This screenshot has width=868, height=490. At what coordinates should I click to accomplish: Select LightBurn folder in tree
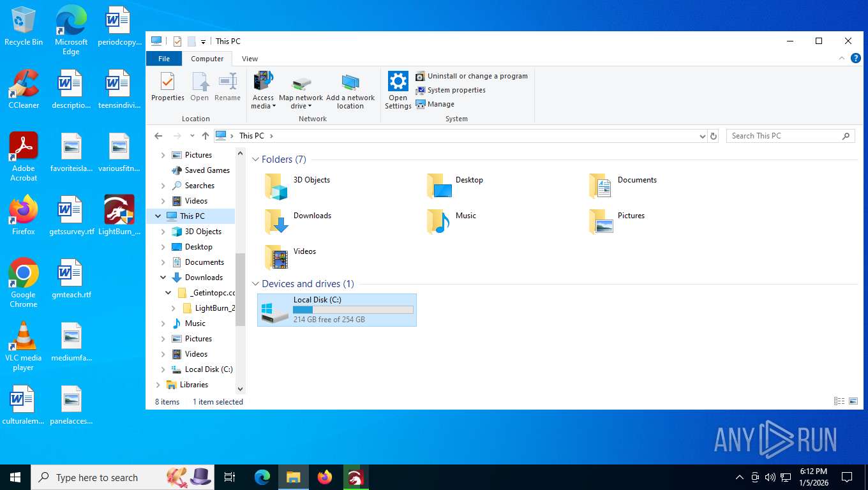tap(209, 308)
